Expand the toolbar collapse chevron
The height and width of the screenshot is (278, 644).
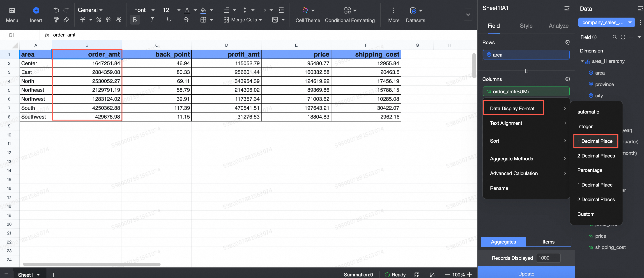[468, 14]
